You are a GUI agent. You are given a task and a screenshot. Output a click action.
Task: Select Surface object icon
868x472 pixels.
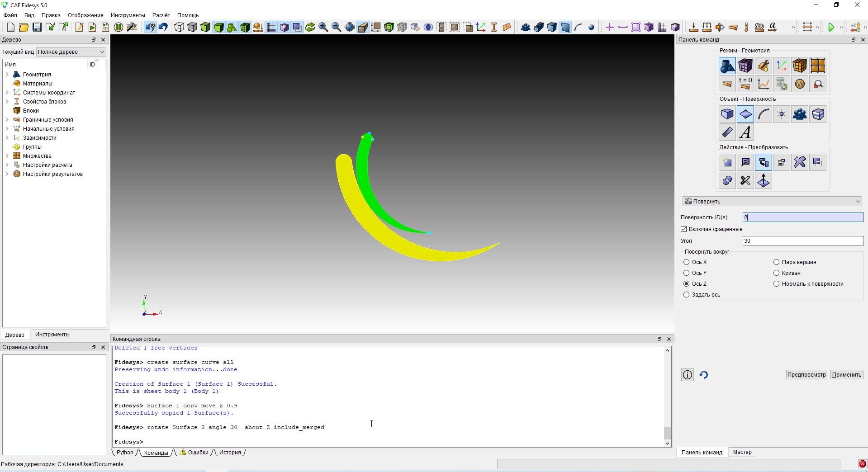point(745,114)
